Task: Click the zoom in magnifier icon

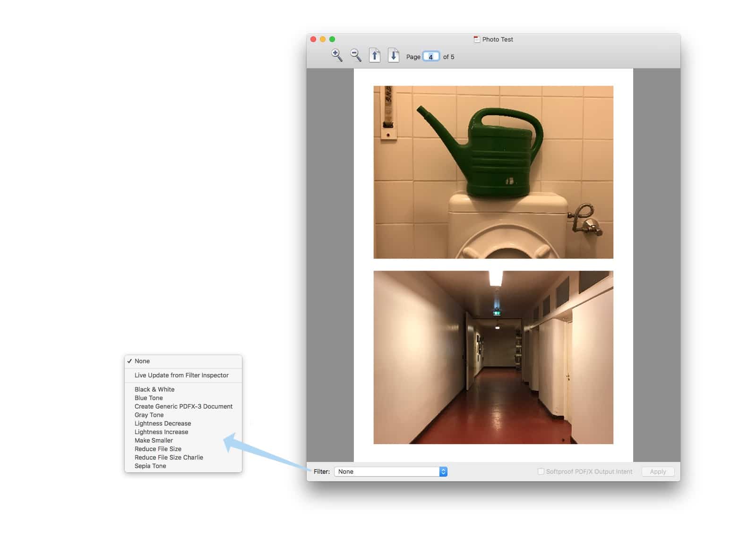Action: pyautogui.click(x=336, y=55)
